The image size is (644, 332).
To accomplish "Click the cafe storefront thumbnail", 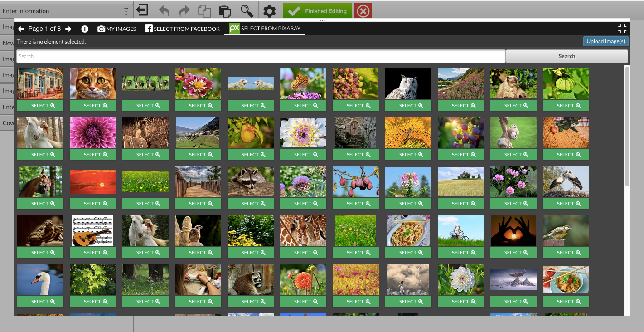I will click(x=40, y=84).
